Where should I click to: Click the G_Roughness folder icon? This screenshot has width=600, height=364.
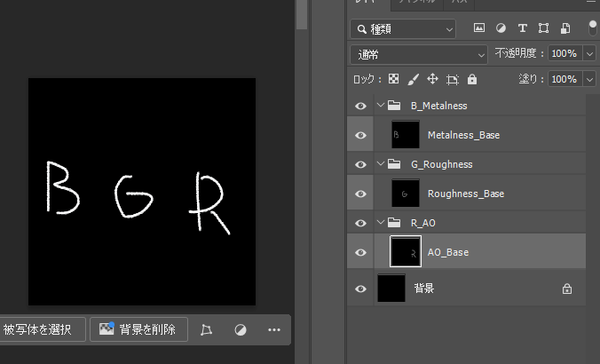(394, 164)
